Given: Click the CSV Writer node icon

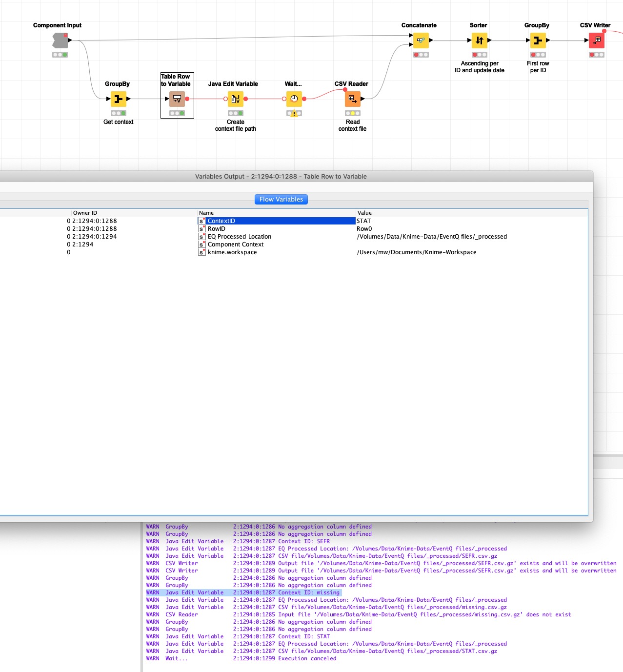Looking at the screenshot, I should [596, 41].
